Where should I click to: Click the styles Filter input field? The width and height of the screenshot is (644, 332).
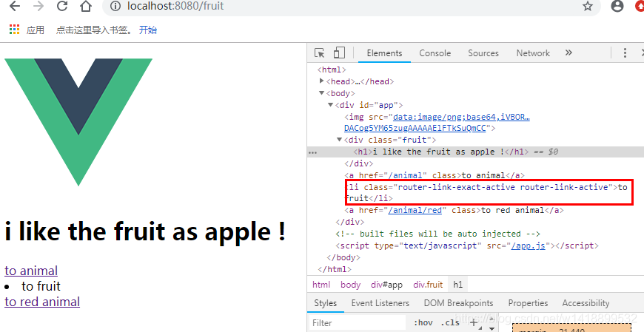(358, 323)
